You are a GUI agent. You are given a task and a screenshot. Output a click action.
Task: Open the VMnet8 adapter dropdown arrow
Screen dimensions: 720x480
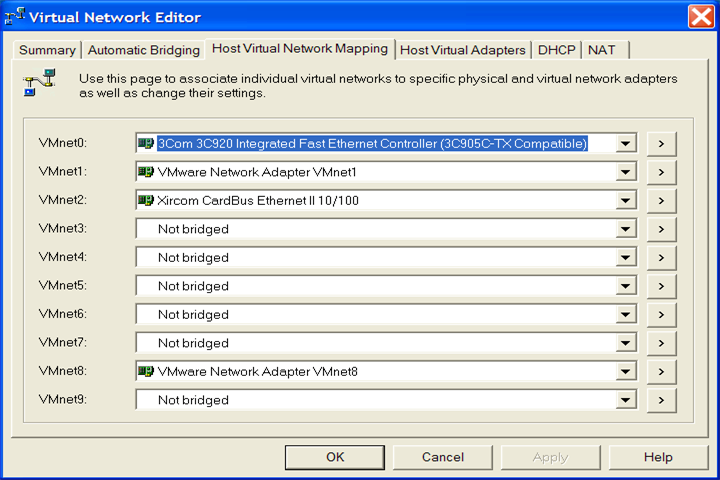point(626,372)
